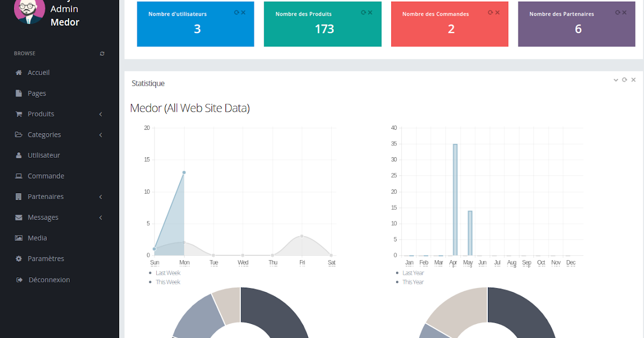Click the Last Week legend in line chart
Image resolution: width=644 pixels, height=338 pixels.
(x=168, y=273)
